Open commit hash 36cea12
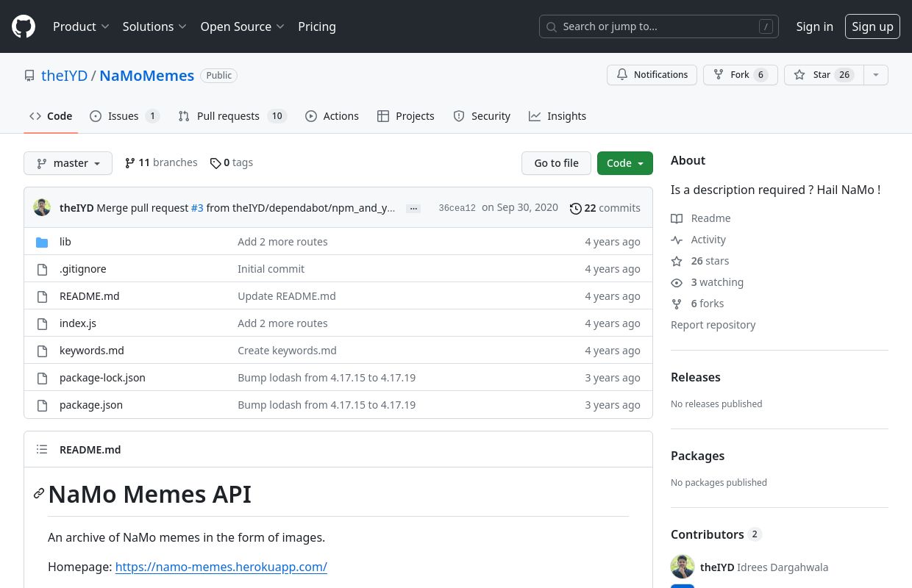 [457, 208]
